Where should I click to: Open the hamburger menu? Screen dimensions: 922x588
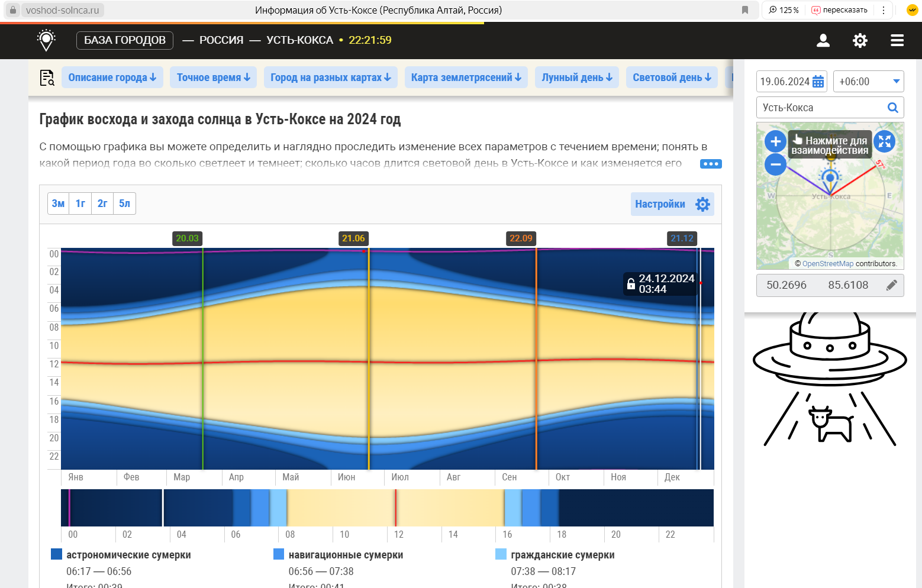pos(897,40)
